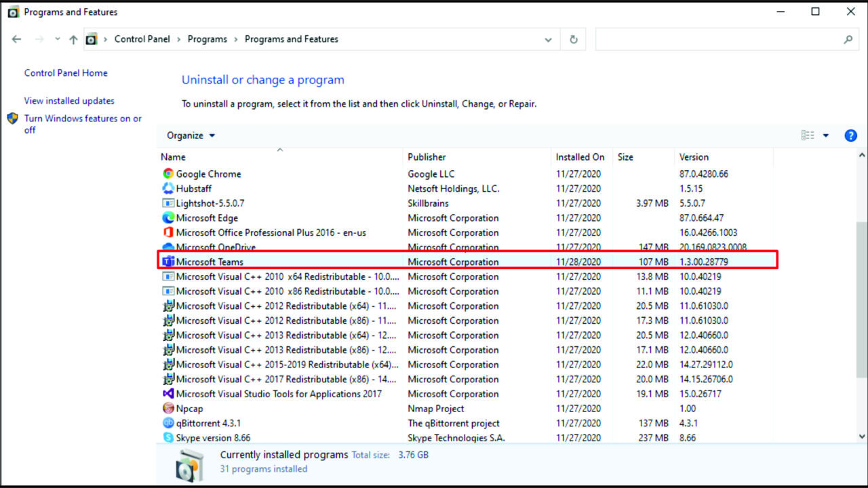The width and height of the screenshot is (868, 488).
Task: Open View installed updates
Action: [x=68, y=100]
